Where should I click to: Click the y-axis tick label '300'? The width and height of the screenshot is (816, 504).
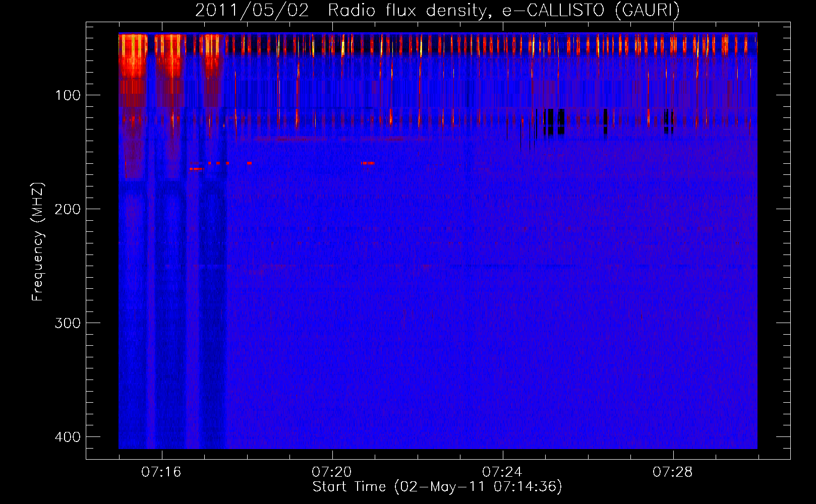tap(68, 323)
